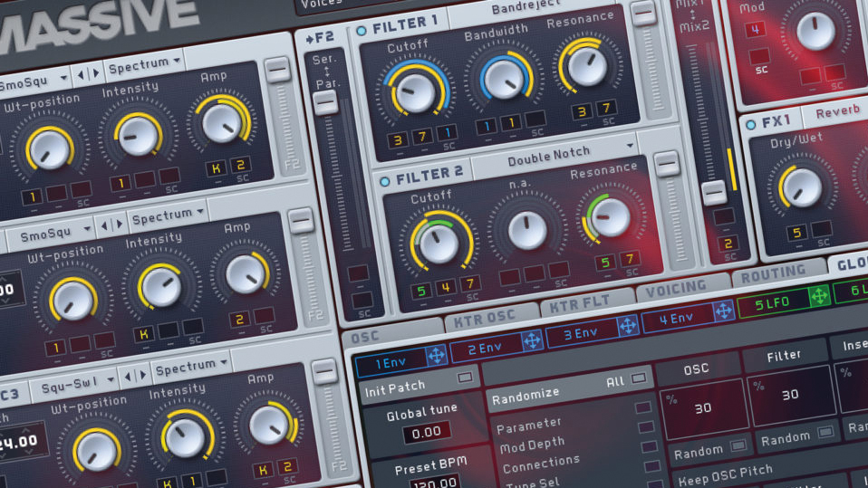Viewport: 868px width, 488px height.
Task: Click blue slot 1 under Filter 1 Cutoff
Action: 447,131
